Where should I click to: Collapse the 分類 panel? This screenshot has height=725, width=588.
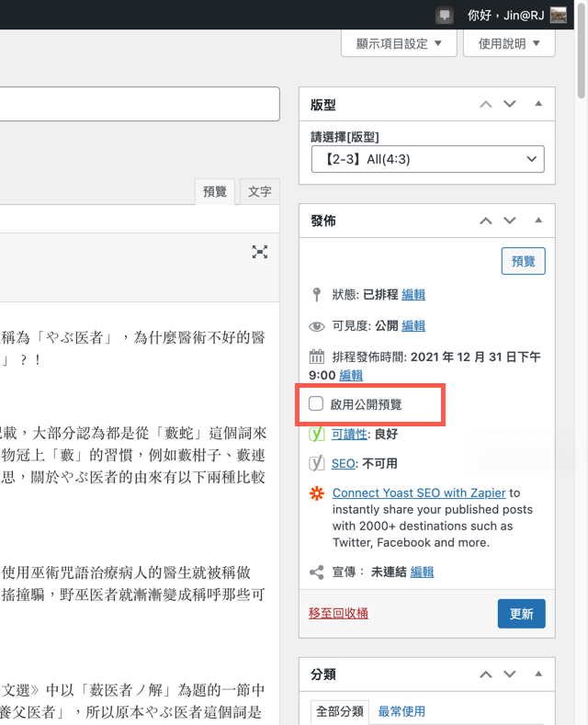click(538, 674)
